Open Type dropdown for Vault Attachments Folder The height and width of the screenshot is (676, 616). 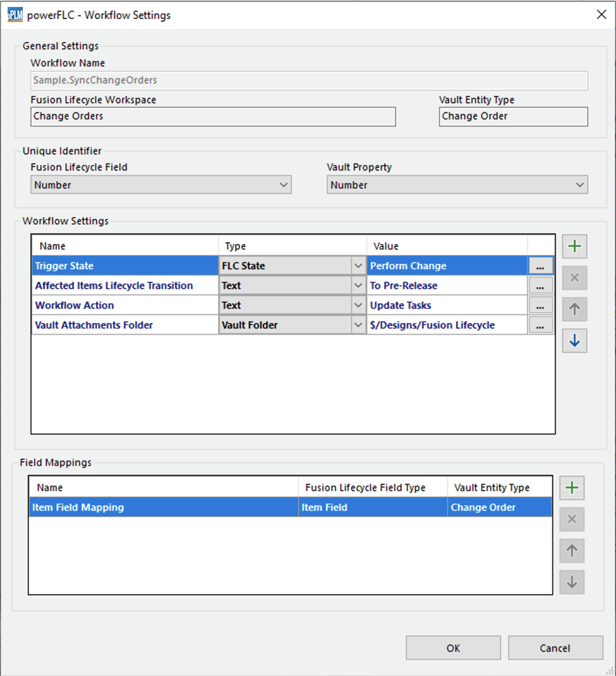tap(358, 325)
